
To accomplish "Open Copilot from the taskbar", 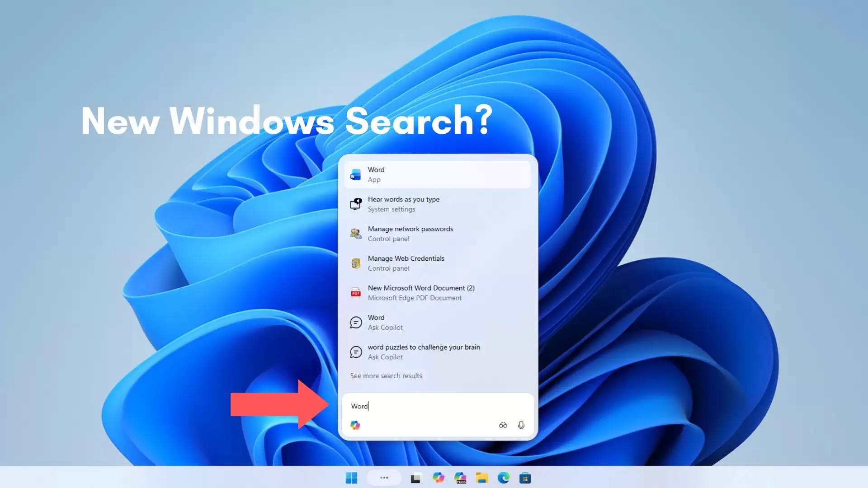I will 439,478.
